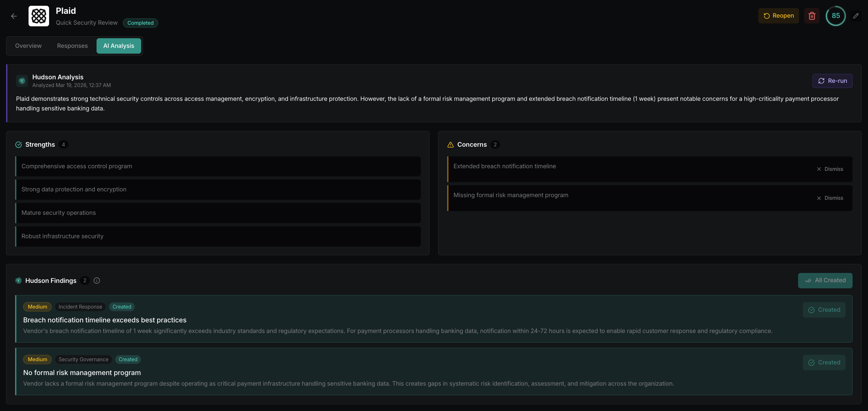This screenshot has height=411, width=868.
Task: Click Created button on Breach notification finding
Action: (824, 310)
